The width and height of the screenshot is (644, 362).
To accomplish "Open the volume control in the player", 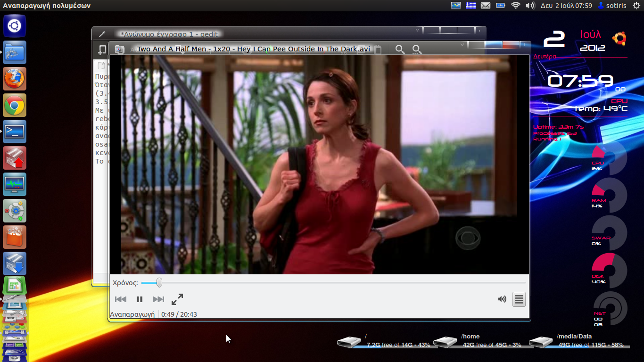I will tap(502, 299).
